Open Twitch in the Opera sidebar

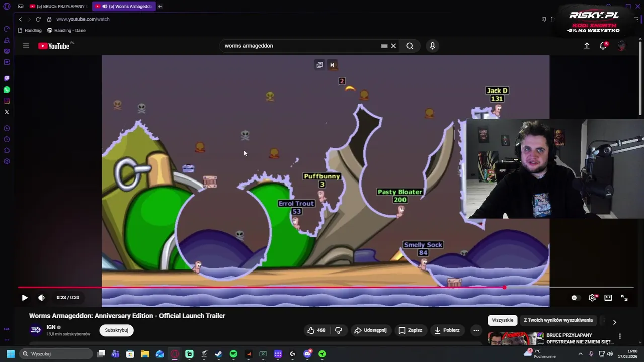7,78
